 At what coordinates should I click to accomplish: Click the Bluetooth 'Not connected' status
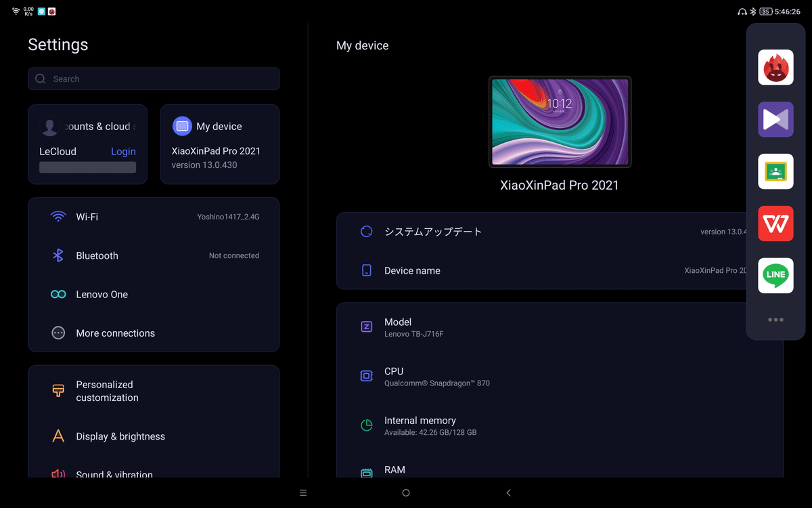point(234,255)
